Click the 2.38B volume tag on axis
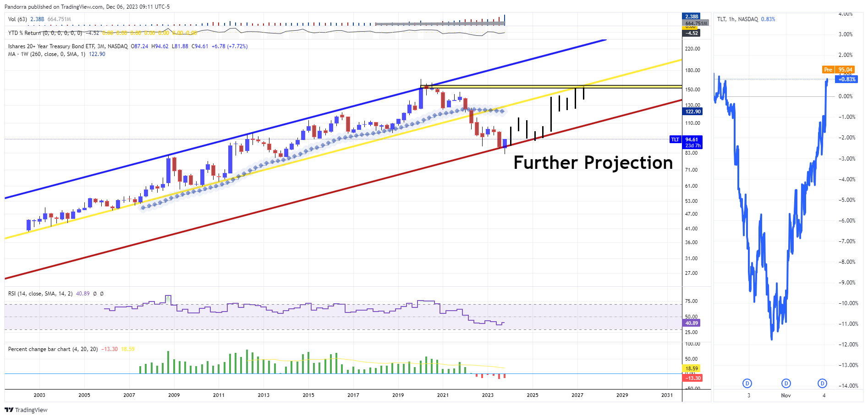The width and height of the screenshot is (868, 418). pos(692,17)
